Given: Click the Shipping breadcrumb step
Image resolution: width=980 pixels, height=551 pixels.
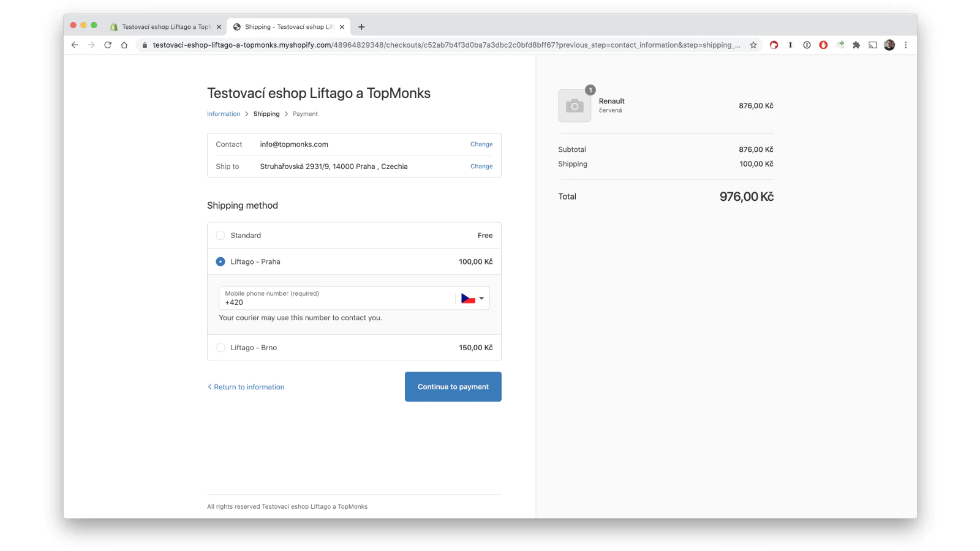Looking at the screenshot, I should (266, 114).
